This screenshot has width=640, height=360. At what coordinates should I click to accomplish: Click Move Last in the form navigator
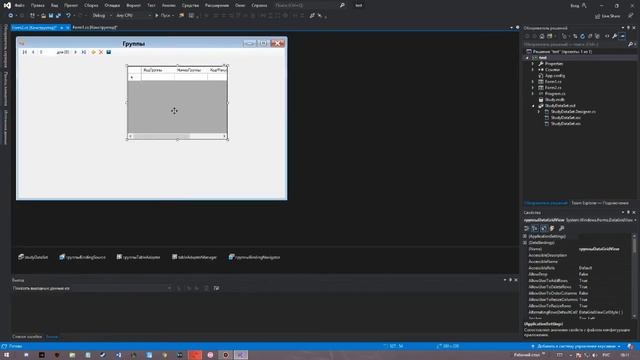click(x=84, y=52)
